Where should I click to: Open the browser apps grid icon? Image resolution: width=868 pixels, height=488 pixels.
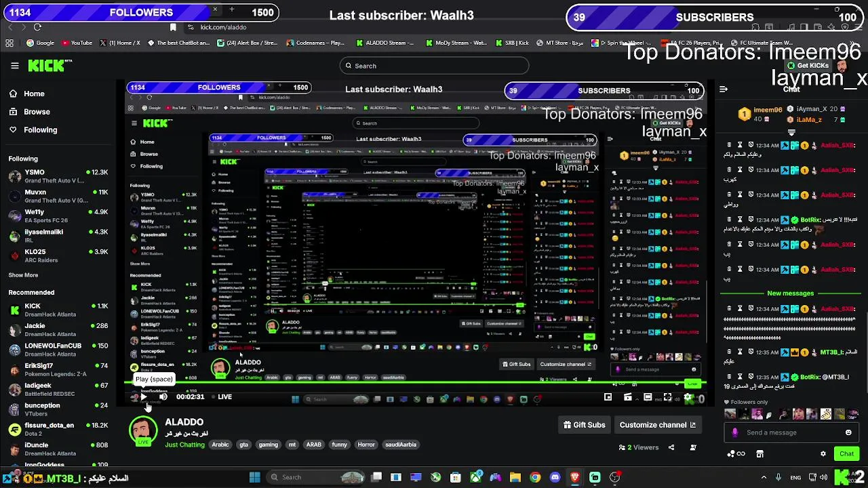click(x=9, y=43)
